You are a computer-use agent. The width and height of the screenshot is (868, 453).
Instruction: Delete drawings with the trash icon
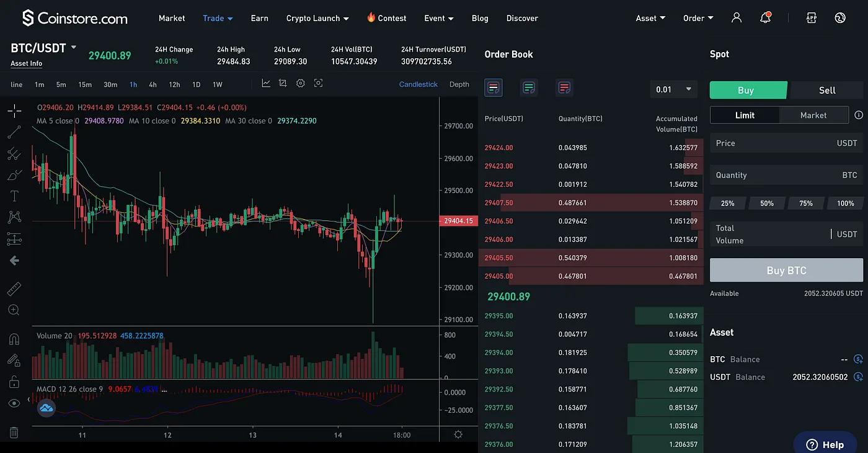[14, 433]
